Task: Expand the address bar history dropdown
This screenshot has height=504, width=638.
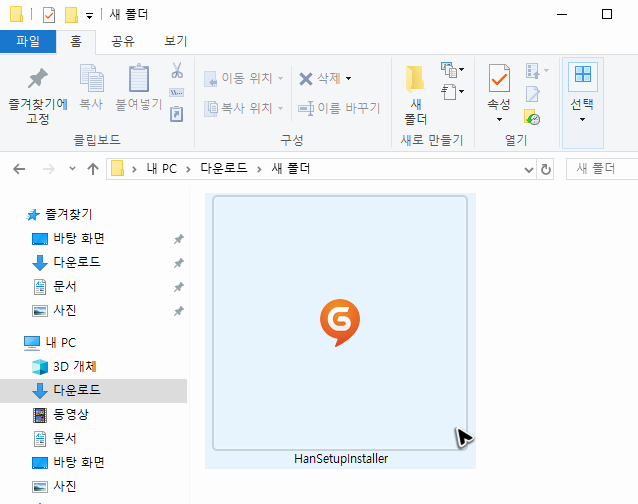Action: click(529, 169)
